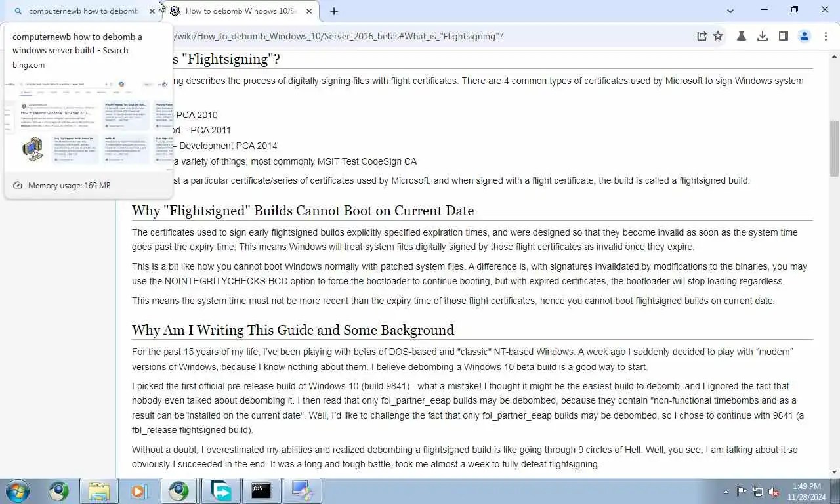Click the 'MSIT Test CodeSign CA' list item

(367, 161)
